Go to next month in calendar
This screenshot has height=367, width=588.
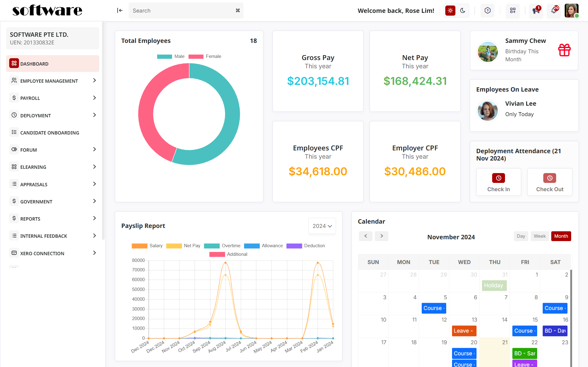(381, 236)
